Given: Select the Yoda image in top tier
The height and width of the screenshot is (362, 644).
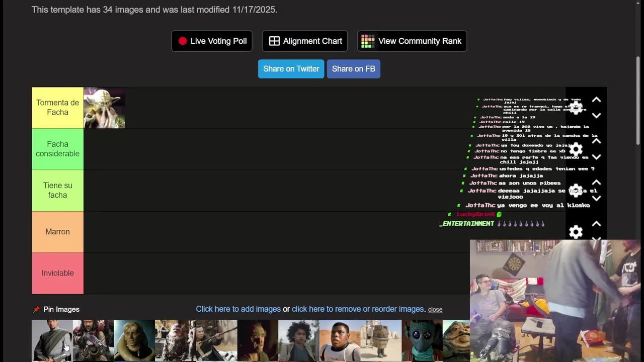Looking at the screenshot, I should click(x=104, y=108).
